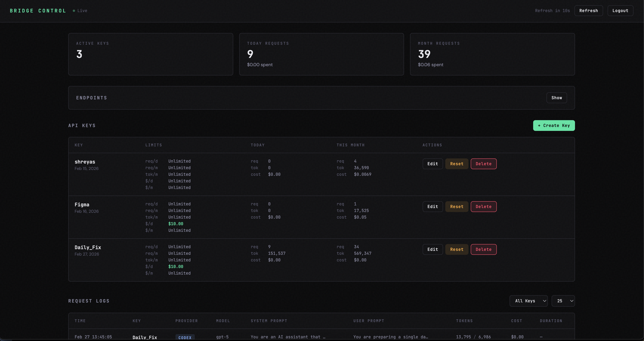Viewport: 644px width, 341px height.
Task: Reset usage stats for the Figma key
Action: click(456, 206)
